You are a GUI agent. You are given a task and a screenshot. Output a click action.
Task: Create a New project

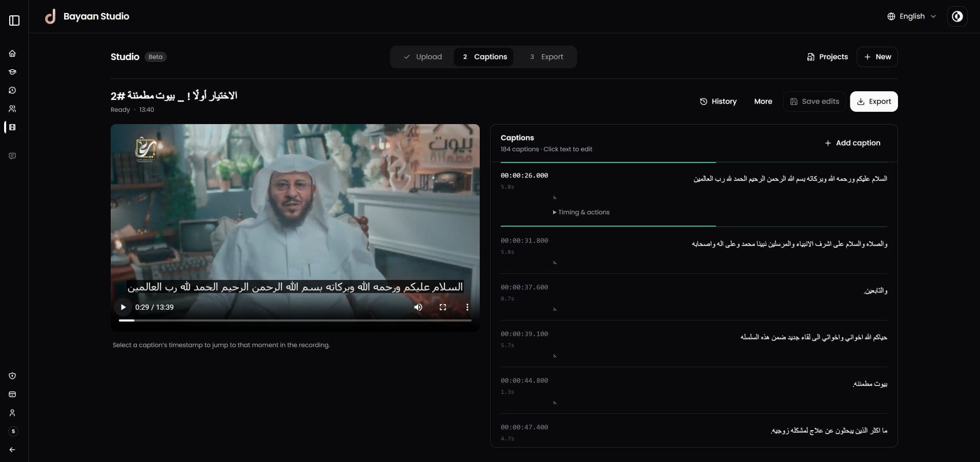point(877,57)
